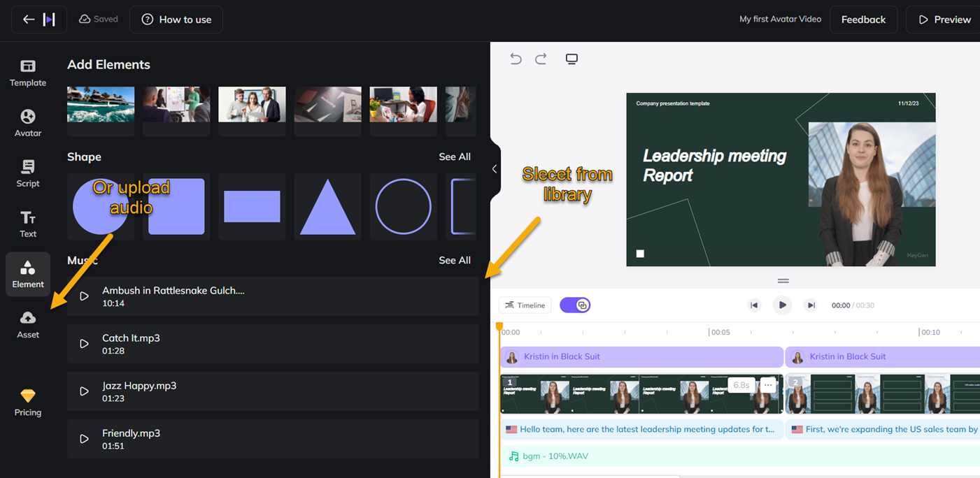980x478 pixels.
Task: Click the Pricing diamond icon
Action: [x=27, y=395]
